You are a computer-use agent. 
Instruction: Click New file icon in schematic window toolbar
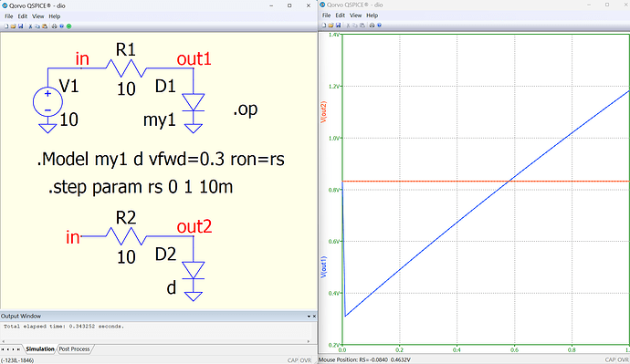coord(6,26)
